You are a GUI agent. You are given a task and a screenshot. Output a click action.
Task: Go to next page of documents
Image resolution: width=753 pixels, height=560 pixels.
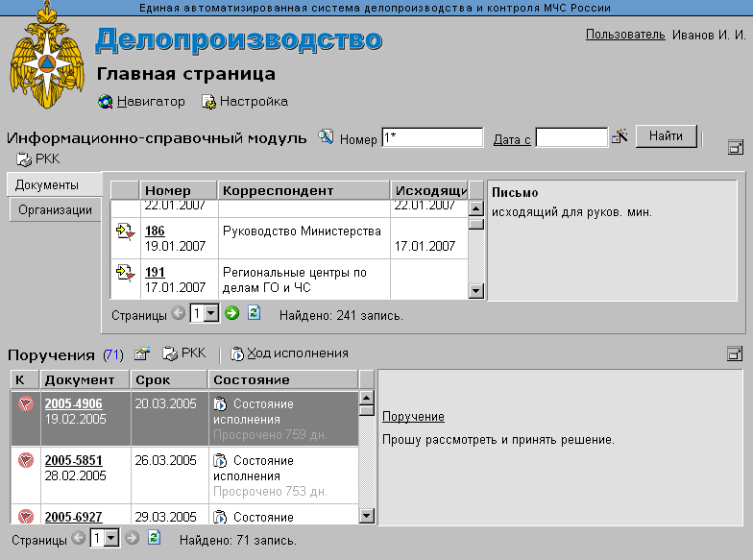pos(232,313)
